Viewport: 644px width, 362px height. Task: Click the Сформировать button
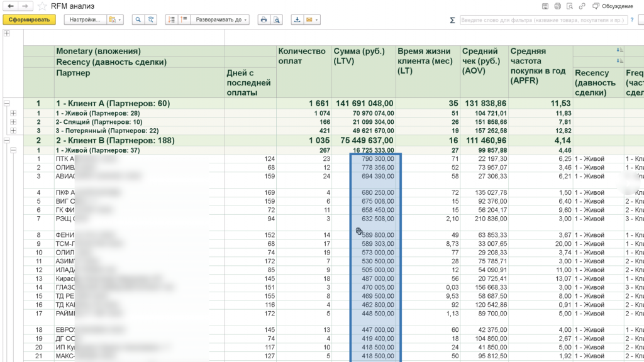click(29, 19)
